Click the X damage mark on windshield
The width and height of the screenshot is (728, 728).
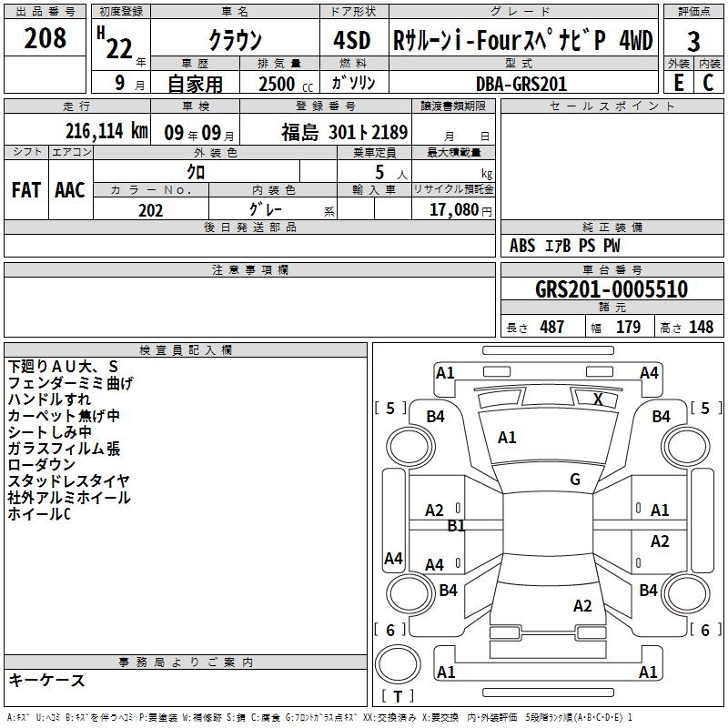point(598,399)
